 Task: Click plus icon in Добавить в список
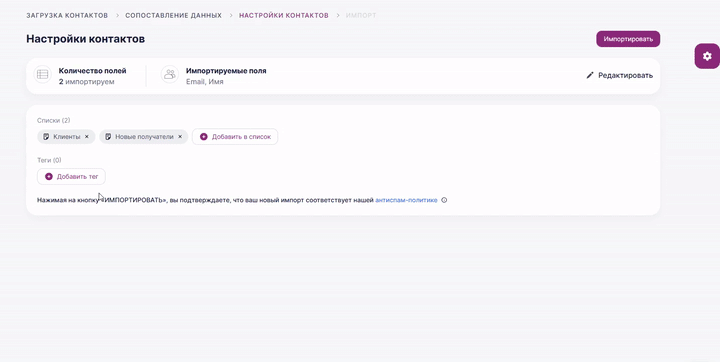coord(204,136)
